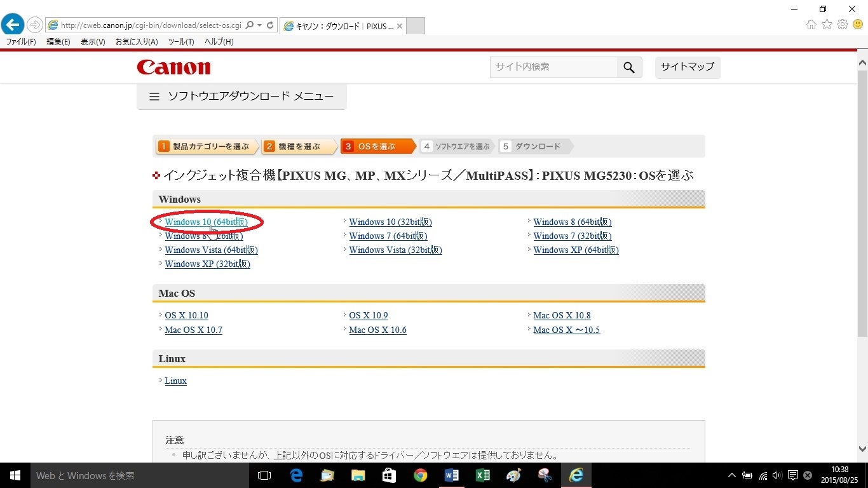Click the site search magnifier button
868x488 pixels.
pyautogui.click(x=629, y=67)
